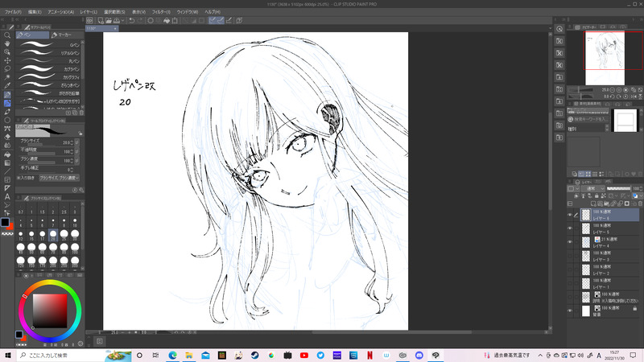
Task: Click the black main color swatch in tool palette
Action: pyautogui.click(x=5, y=222)
